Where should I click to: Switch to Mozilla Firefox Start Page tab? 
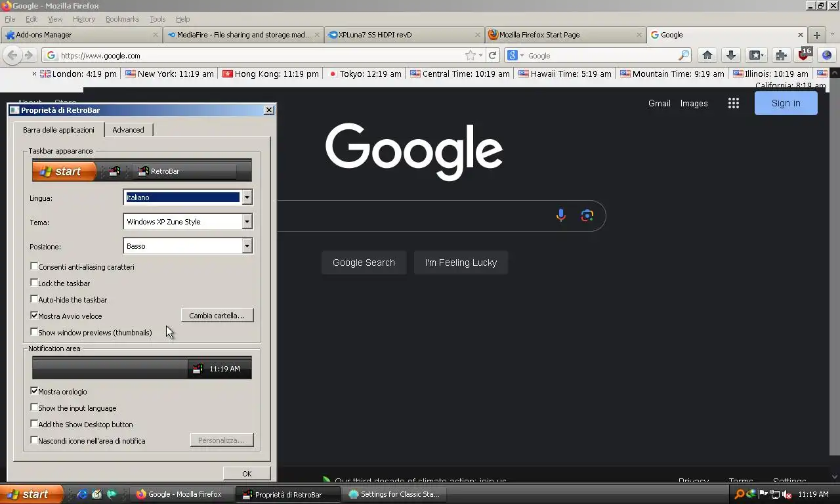tap(566, 35)
